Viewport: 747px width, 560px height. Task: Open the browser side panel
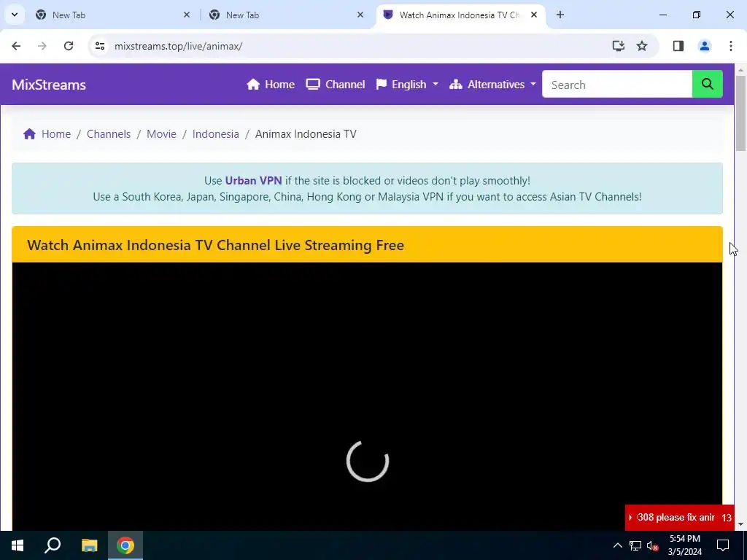coord(678,46)
